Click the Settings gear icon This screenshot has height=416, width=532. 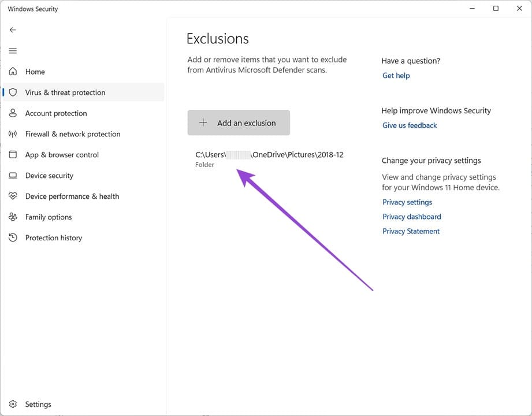click(13, 404)
